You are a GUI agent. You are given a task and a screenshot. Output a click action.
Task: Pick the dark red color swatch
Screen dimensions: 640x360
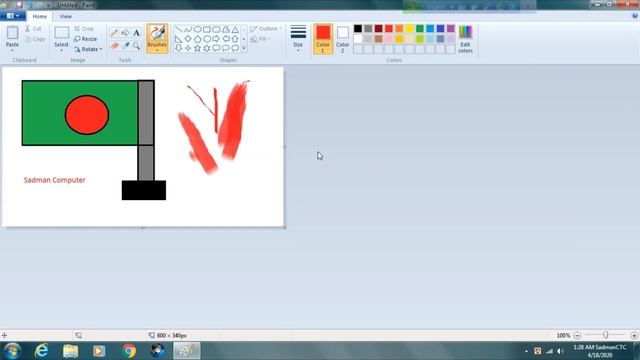(378, 29)
